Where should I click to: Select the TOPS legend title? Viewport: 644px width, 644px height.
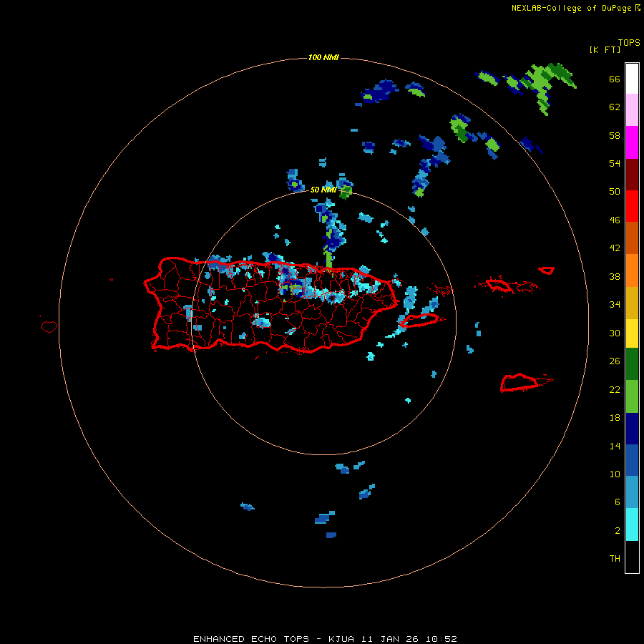(x=629, y=43)
